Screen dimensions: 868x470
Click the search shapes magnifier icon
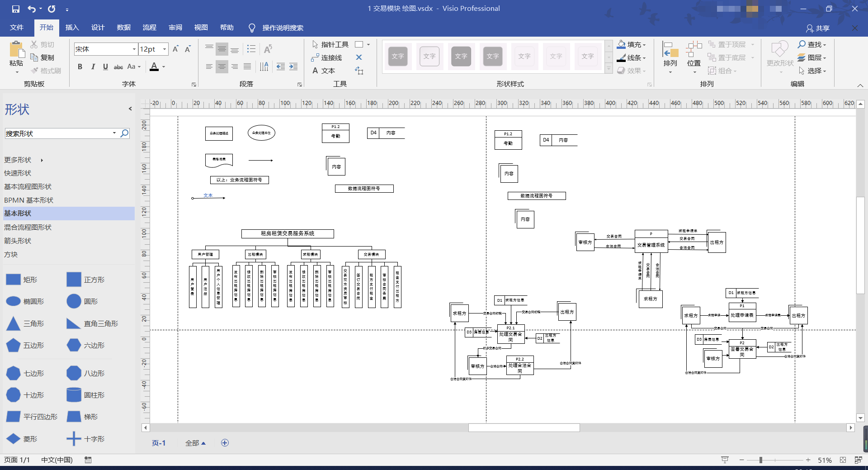(x=124, y=133)
